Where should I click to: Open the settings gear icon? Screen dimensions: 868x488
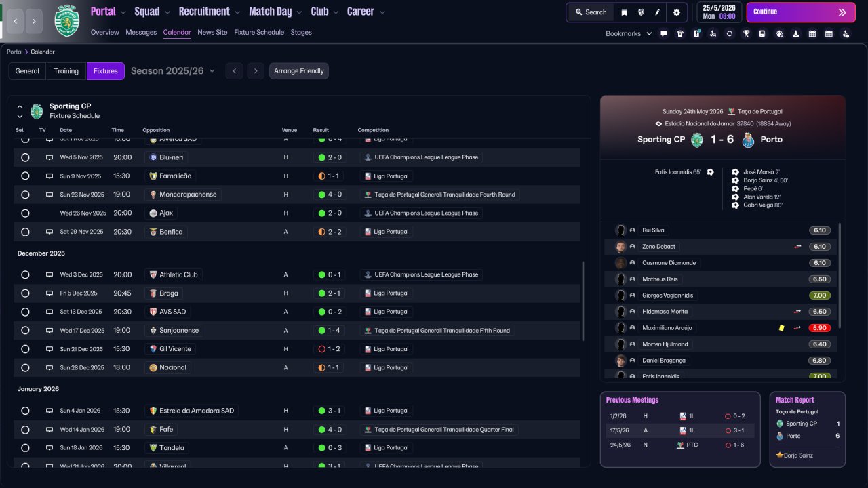[x=676, y=12]
